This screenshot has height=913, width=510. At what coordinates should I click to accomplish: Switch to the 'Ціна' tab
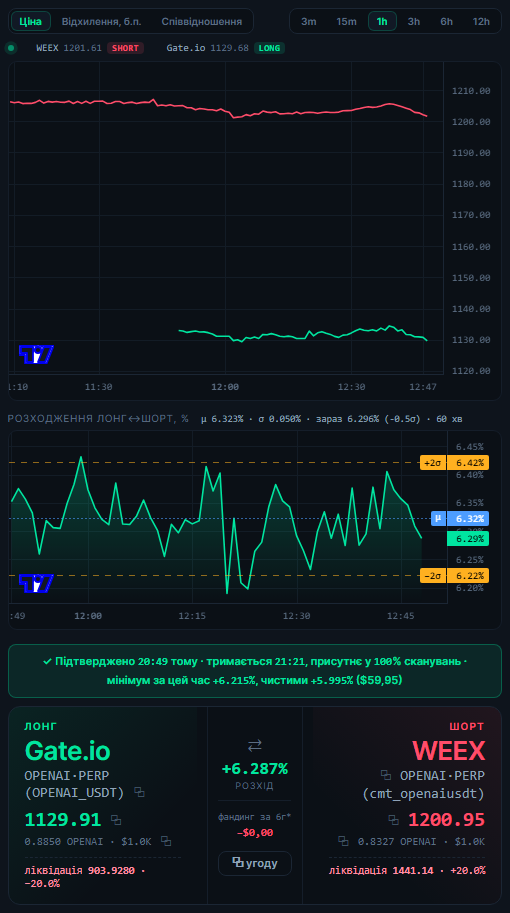tap(31, 22)
